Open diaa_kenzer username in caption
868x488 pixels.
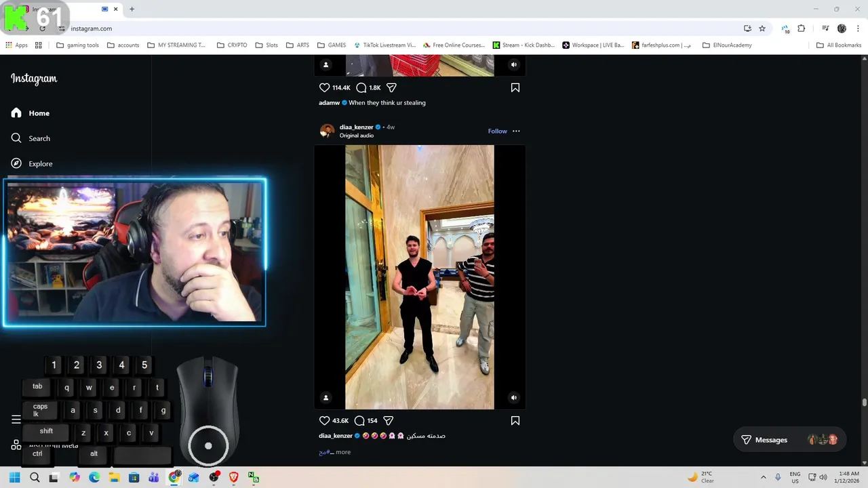[336, 436]
